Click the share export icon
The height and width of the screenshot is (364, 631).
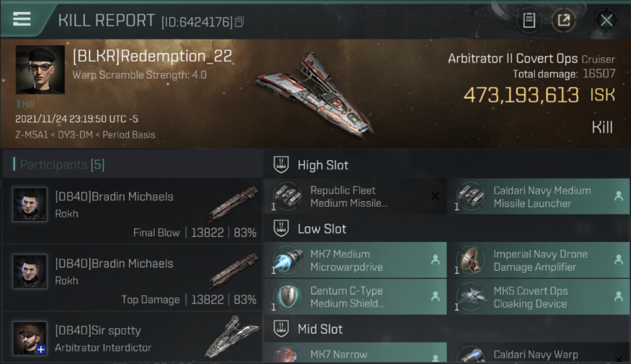(564, 20)
